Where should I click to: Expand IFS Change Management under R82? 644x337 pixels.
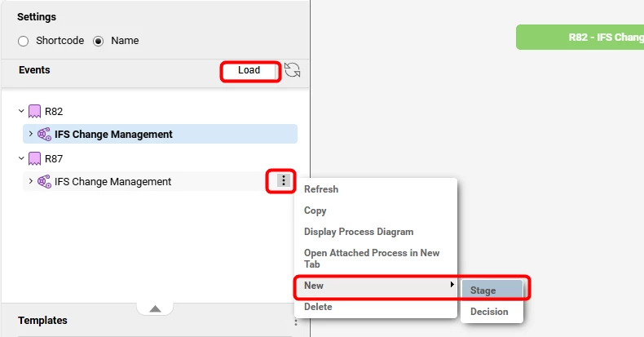[x=31, y=134]
